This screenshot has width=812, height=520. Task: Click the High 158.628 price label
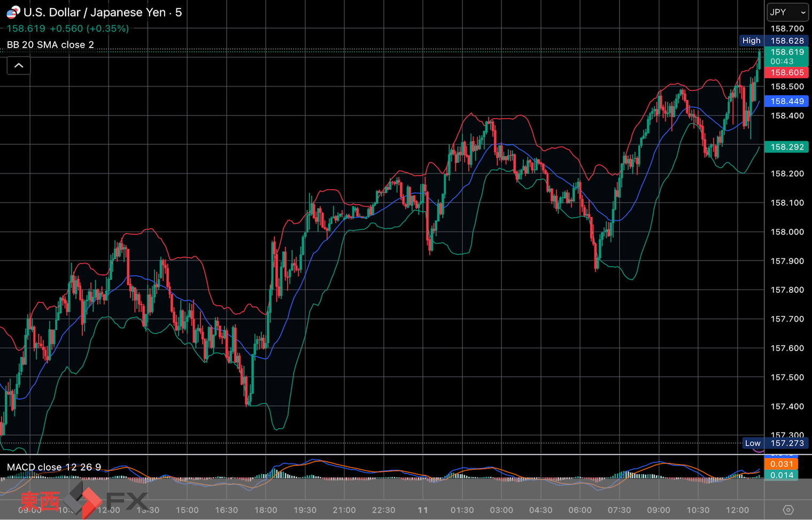coord(773,41)
